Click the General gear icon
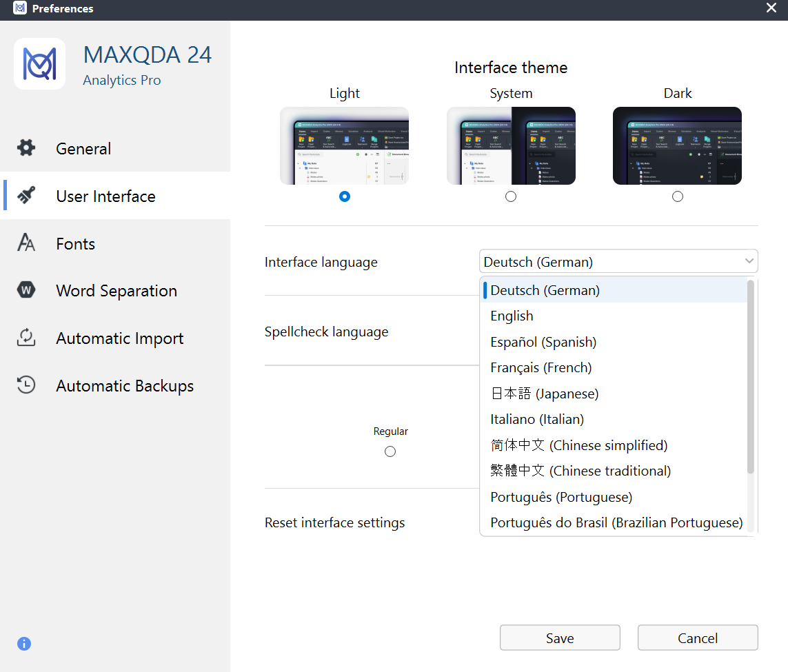Viewport: 788px width, 672px height. pos(26,147)
